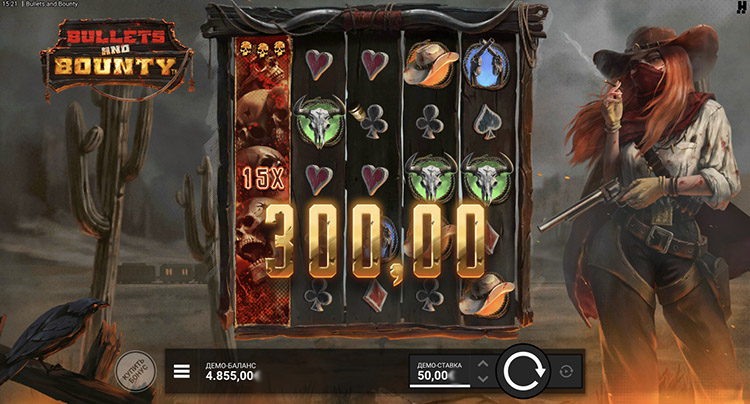750x404 pixels.
Task: Click the Hacksaw logo in the top corner
Action: (x=741, y=7)
